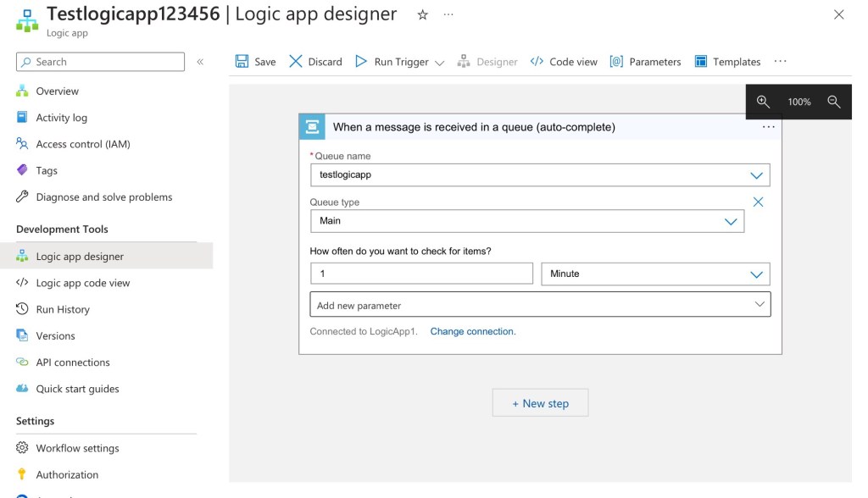Open the Queue type dropdown
The width and height of the screenshot is (868, 498).
click(x=731, y=221)
